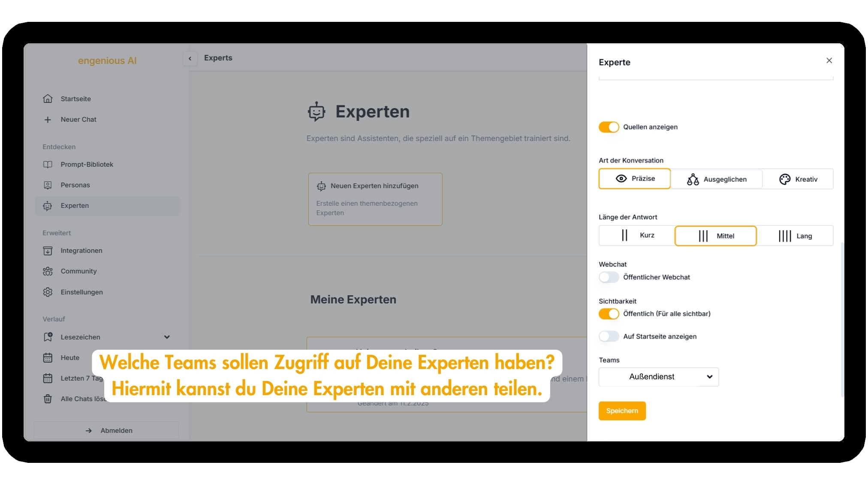868x483 pixels.
Task: Enable the Öffentlicher Webchat toggle
Action: point(609,277)
